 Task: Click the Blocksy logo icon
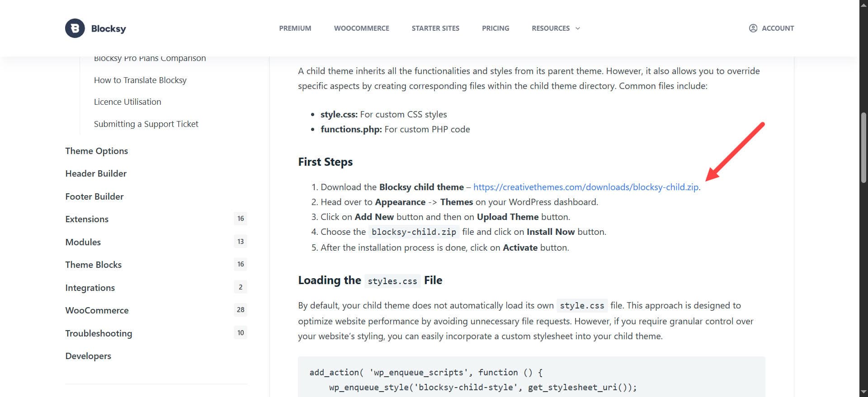point(75,28)
